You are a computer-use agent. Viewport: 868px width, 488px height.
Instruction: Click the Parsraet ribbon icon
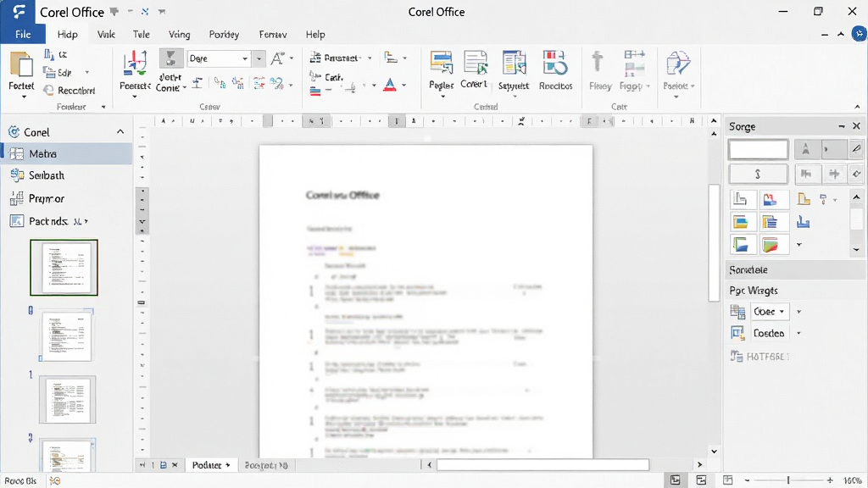coord(336,58)
